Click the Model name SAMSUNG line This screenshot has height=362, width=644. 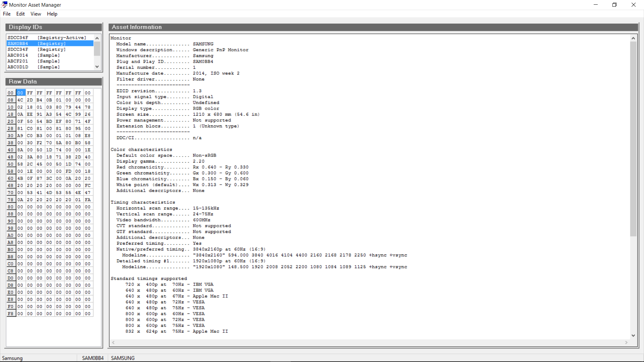(165, 44)
